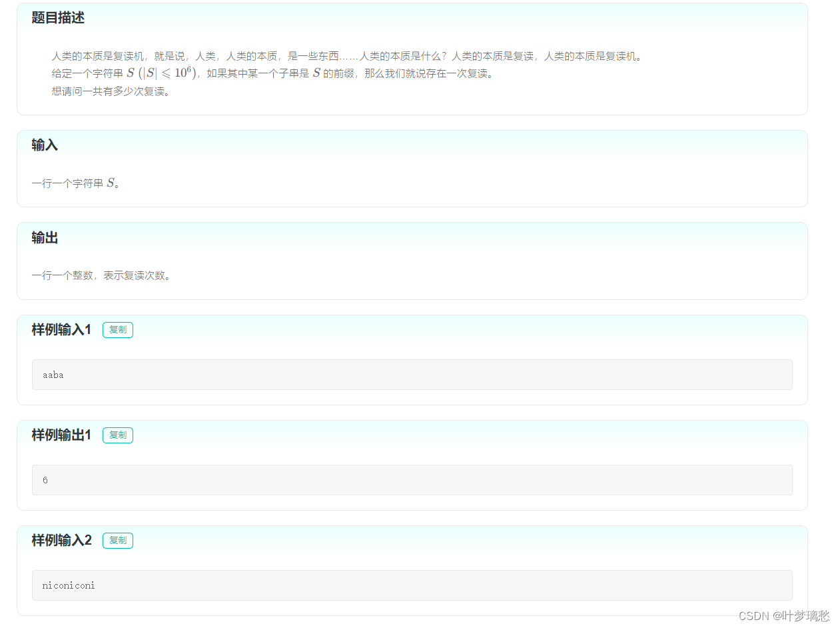
Task: Click the 输出 section heading
Action: coord(45,237)
